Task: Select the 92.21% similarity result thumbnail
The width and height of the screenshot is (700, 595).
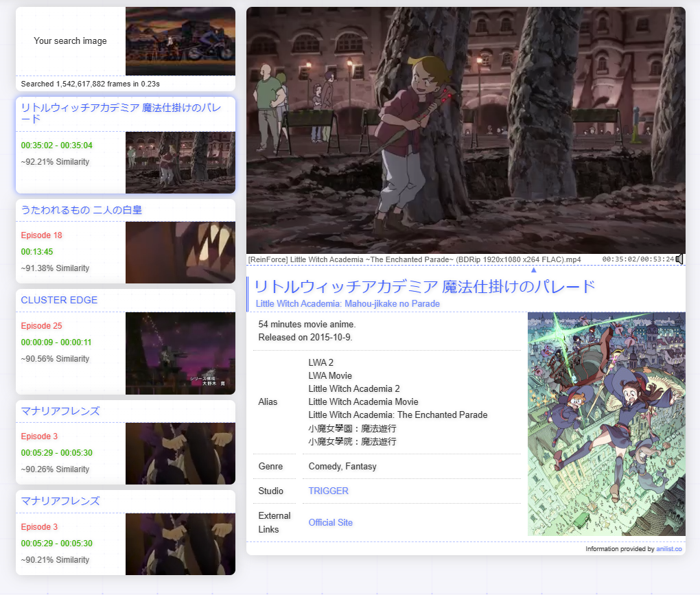Action: tap(180, 163)
